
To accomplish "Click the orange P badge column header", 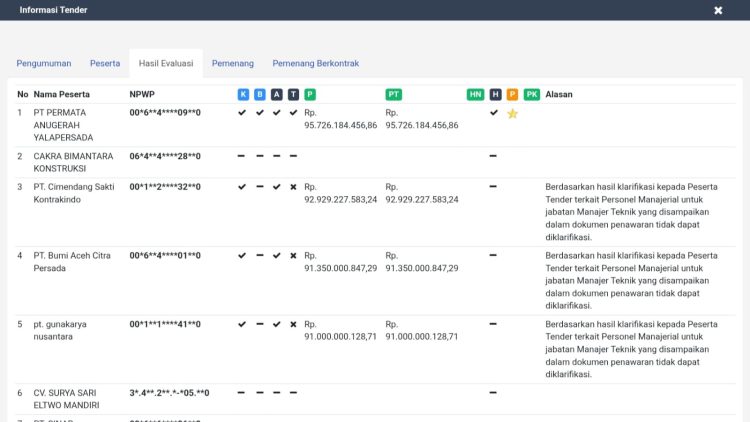I will point(512,94).
